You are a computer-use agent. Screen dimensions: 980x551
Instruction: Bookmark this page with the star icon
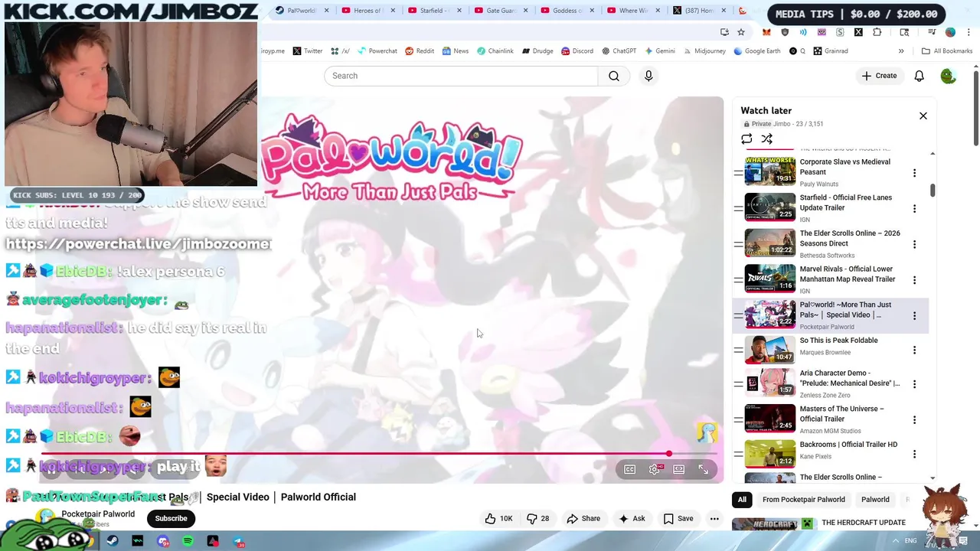coord(741,32)
